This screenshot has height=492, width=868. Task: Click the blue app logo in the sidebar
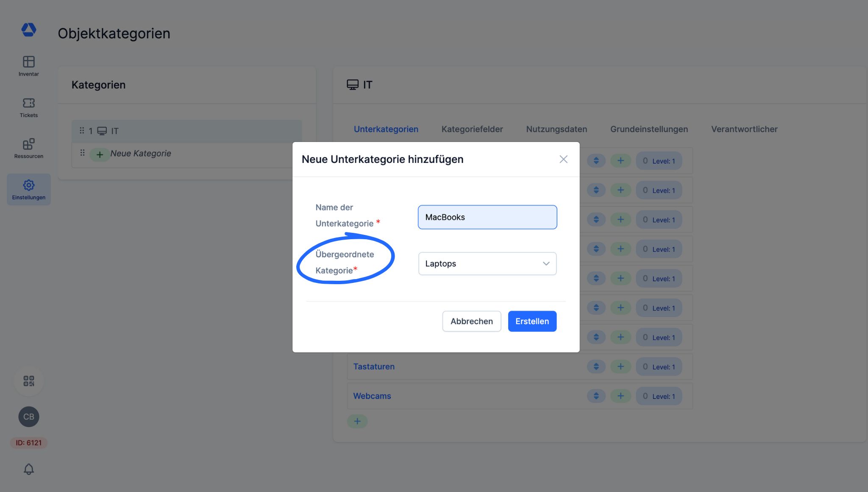[x=29, y=30]
